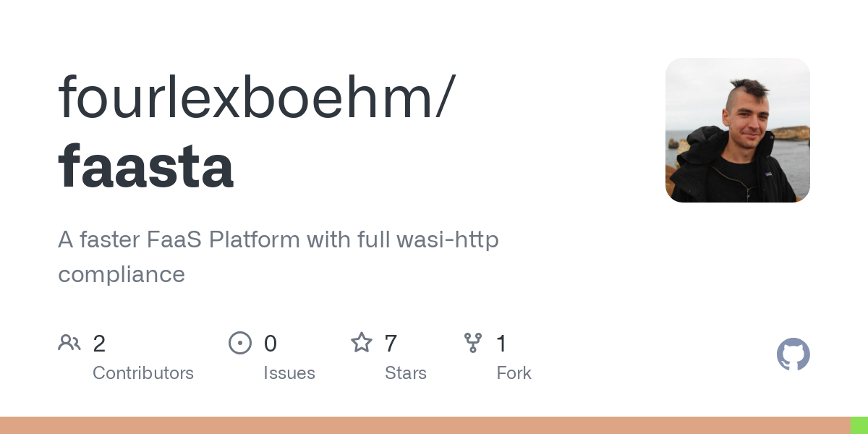
Task: Click the issues circle icon
Action: (x=239, y=343)
